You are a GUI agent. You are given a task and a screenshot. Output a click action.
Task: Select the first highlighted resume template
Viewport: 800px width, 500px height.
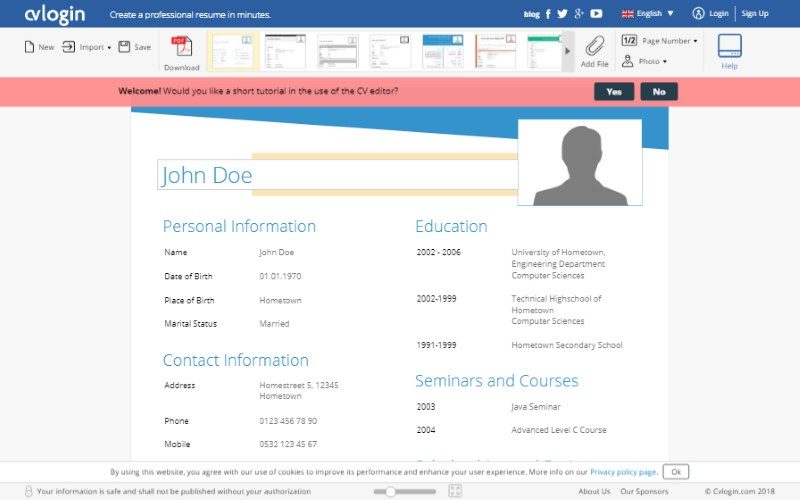point(233,51)
